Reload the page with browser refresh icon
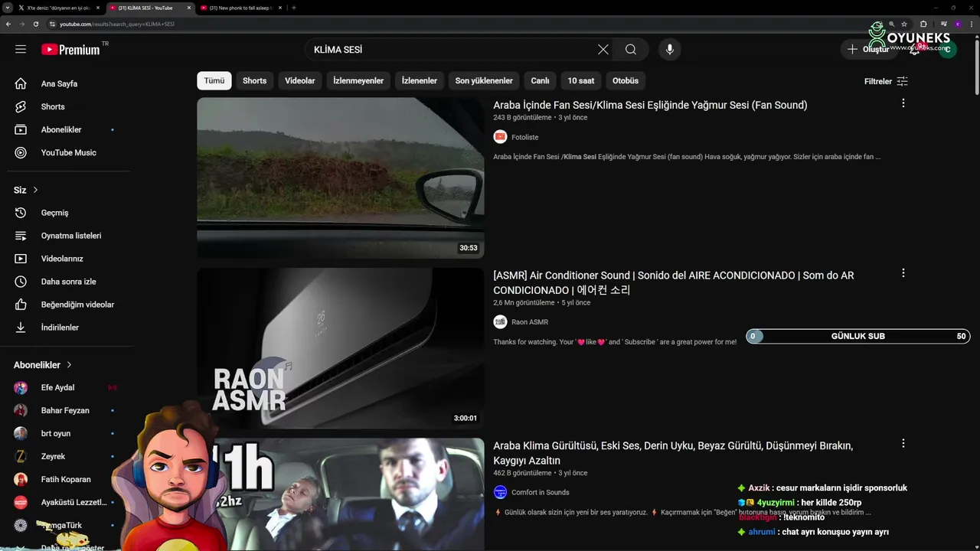 tap(35, 24)
